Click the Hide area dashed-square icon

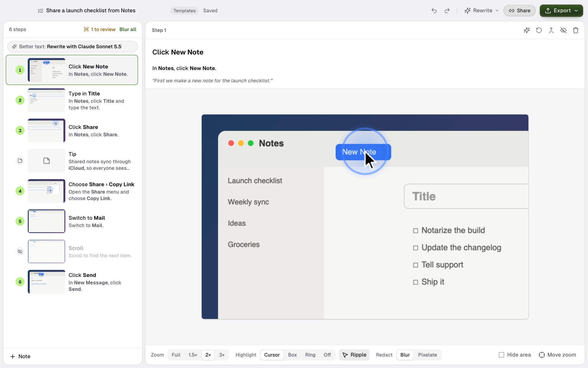(x=501, y=355)
